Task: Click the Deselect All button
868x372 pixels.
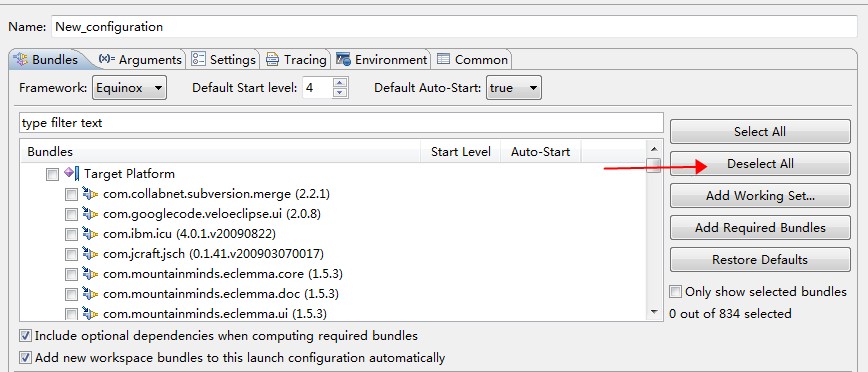Action: tap(760, 164)
